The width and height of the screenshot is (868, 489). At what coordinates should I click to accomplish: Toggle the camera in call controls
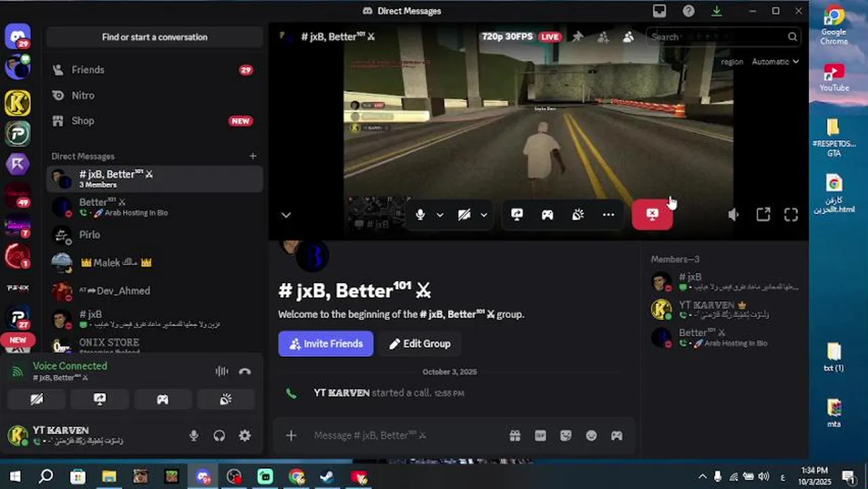tap(464, 215)
